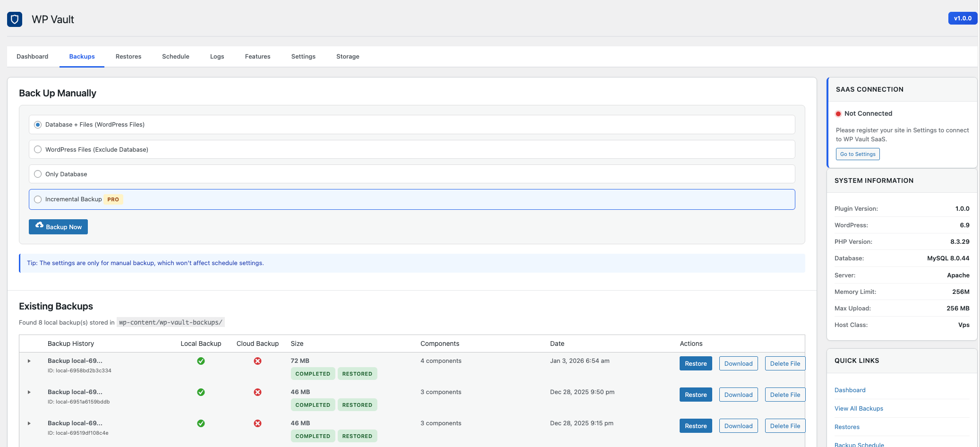
Task: Restore the Dec 28, 2025 9:50 pm backup
Action: (x=696, y=395)
